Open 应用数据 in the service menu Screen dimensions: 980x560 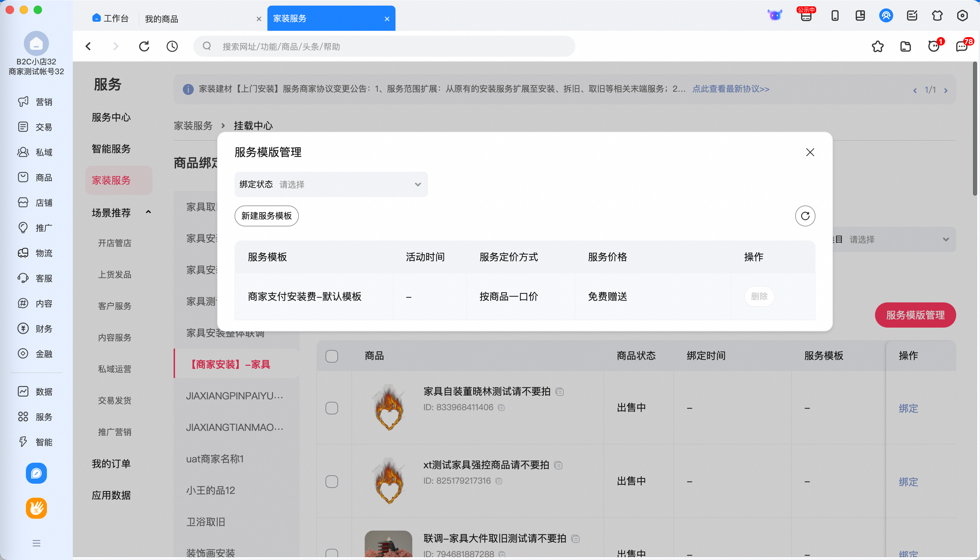(x=111, y=495)
